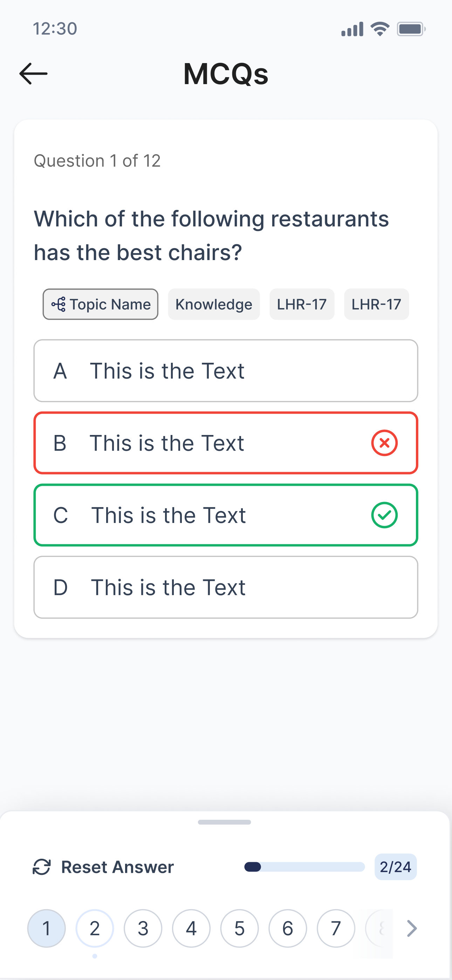This screenshot has height=980, width=452.
Task: Select answer option B
Action: pyautogui.click(x=226, y=443)
